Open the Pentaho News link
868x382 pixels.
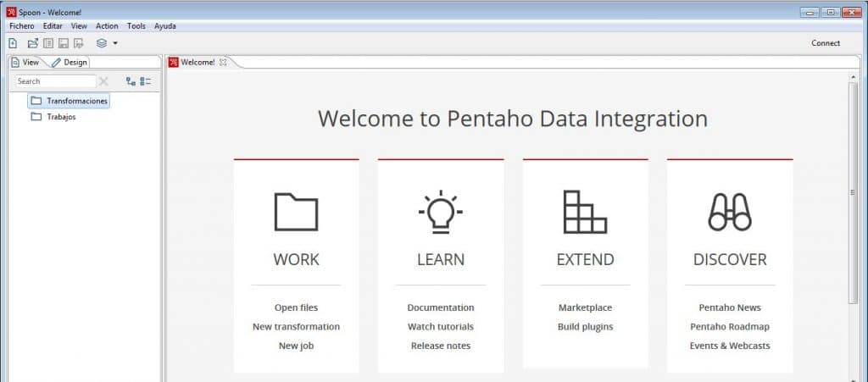coord(730,308)
